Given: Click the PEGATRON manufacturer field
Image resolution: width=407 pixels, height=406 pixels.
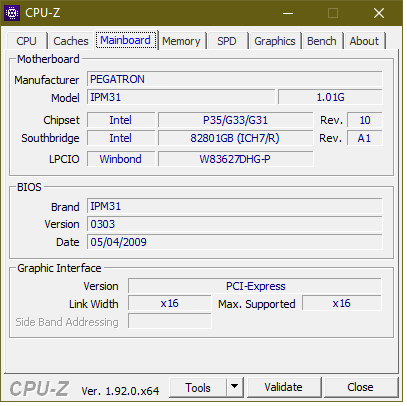Looking at the screenshot, I should [x=235, y=79].
